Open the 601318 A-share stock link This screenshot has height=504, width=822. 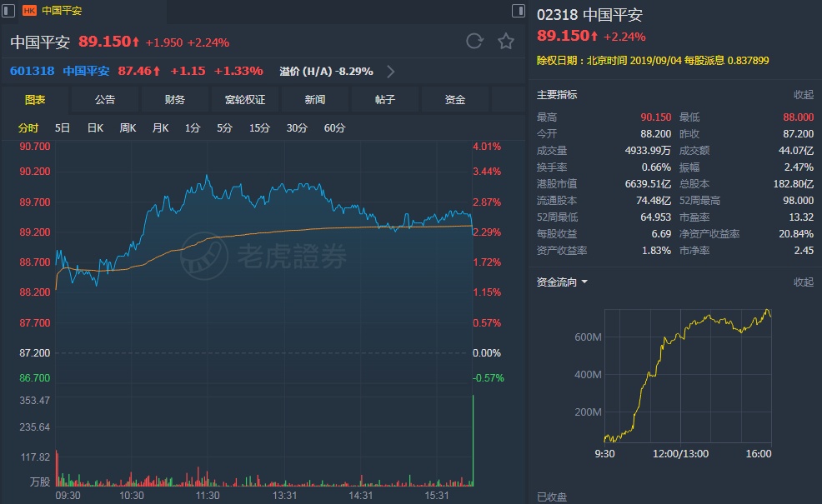coord(33,72)
